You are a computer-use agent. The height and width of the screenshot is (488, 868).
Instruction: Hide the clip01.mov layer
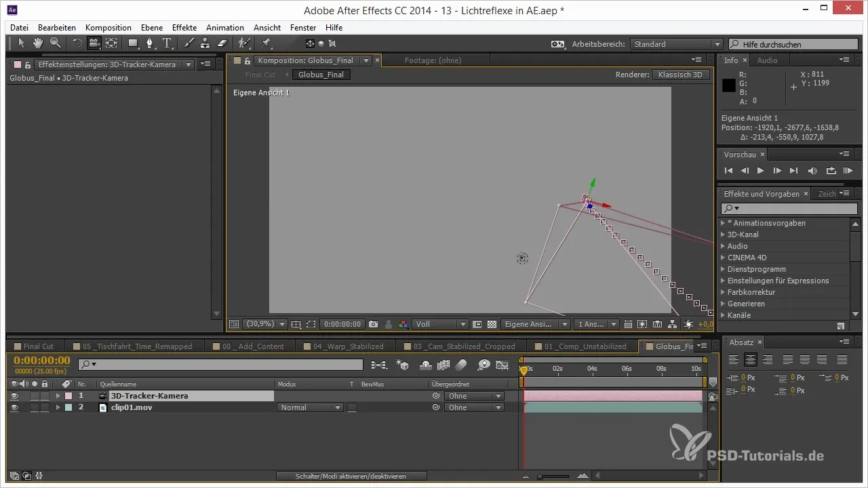(x=15, y=407)
